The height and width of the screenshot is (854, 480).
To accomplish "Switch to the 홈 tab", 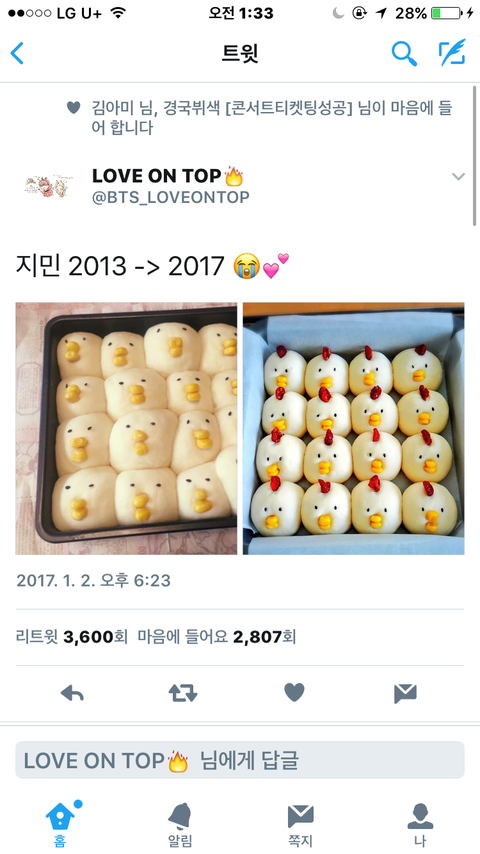I will click(x=60, y=824).
